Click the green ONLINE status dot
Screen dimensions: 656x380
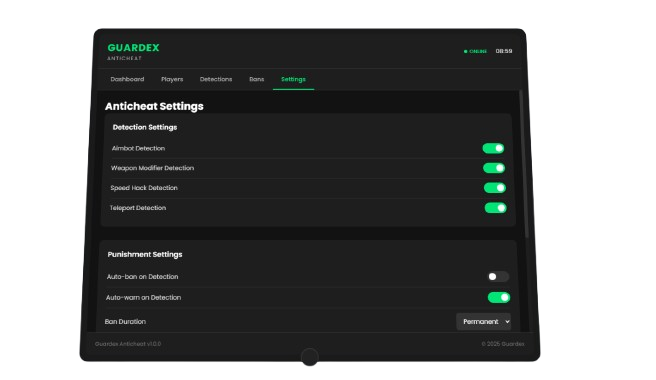tap(465, 51)
